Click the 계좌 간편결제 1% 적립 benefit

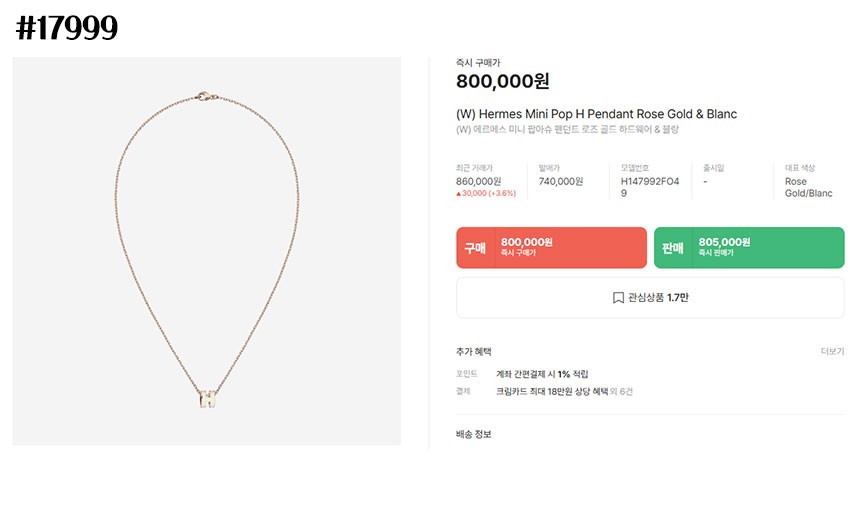pos(542,373)
